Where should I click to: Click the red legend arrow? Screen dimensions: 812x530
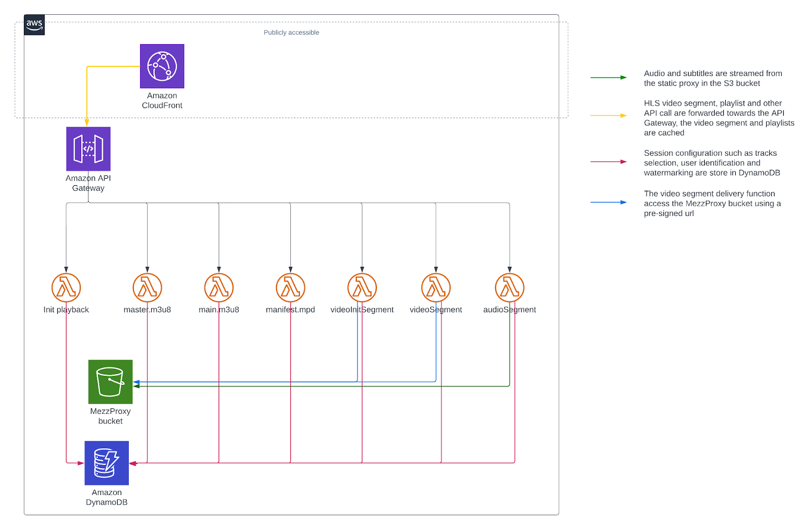(x=608, y=162)
